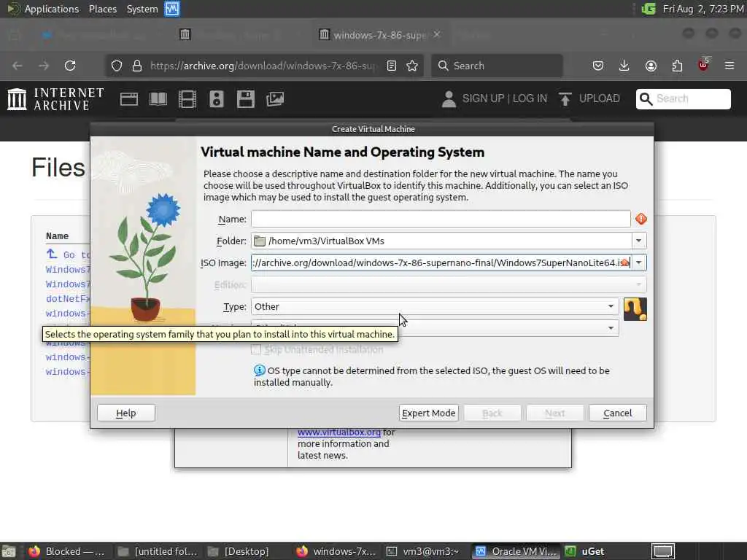
Task: Open the Archive audio speaker icon
Action: click(x=216, y=99)
